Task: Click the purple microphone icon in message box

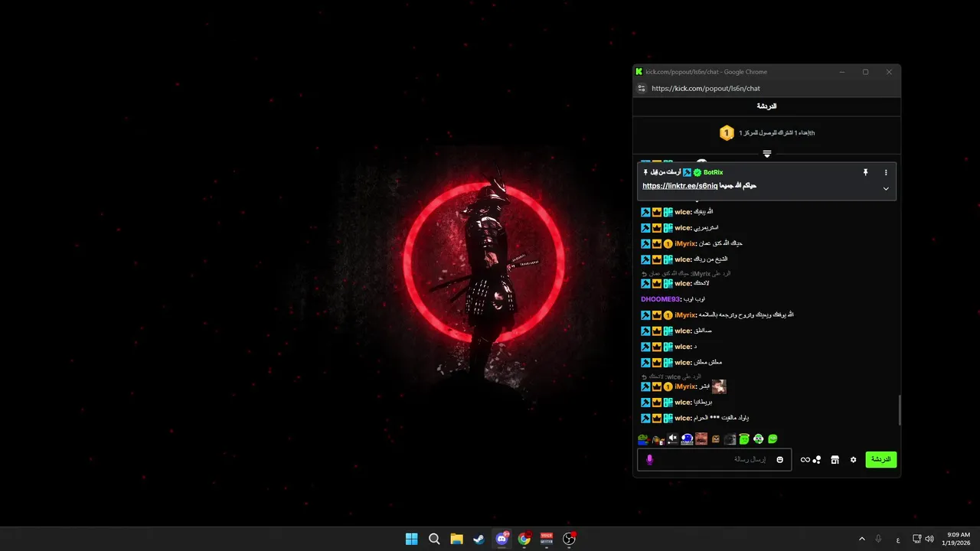Action: pos(649,459)
